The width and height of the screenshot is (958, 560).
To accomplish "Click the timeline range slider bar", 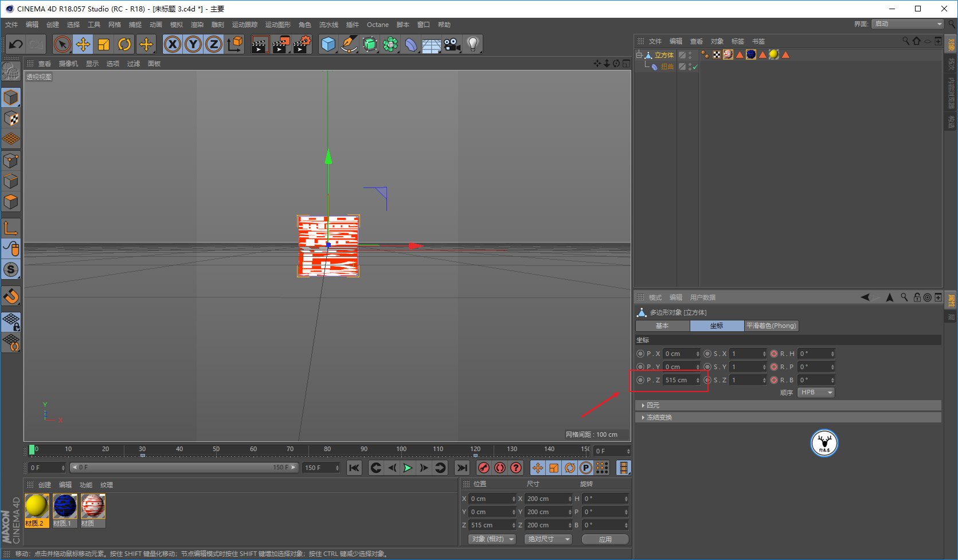I will (184, 468).
